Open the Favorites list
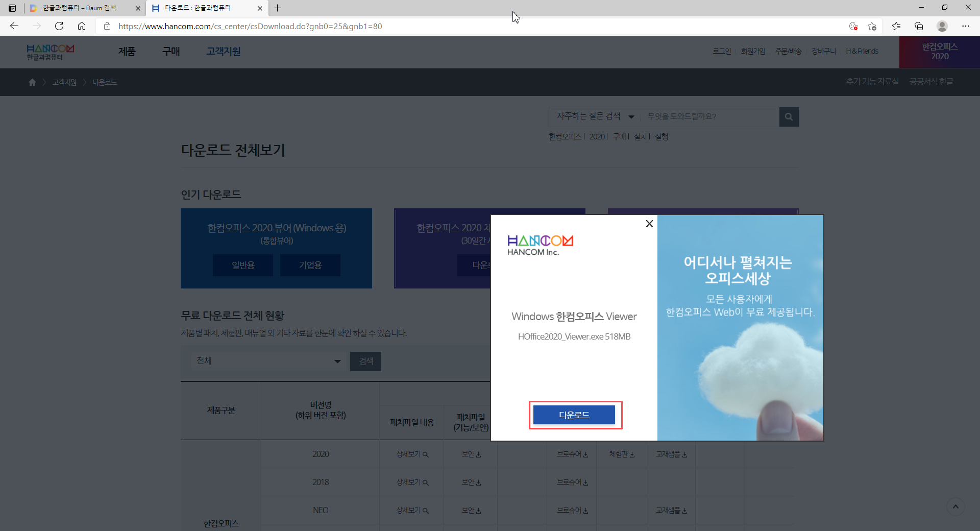This screenshot has height=531, width=980. 896,26
